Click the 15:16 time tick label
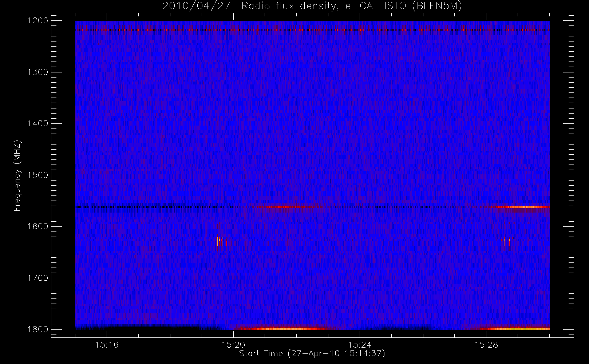This screenshot has height=364, width=589. point(107,345)
